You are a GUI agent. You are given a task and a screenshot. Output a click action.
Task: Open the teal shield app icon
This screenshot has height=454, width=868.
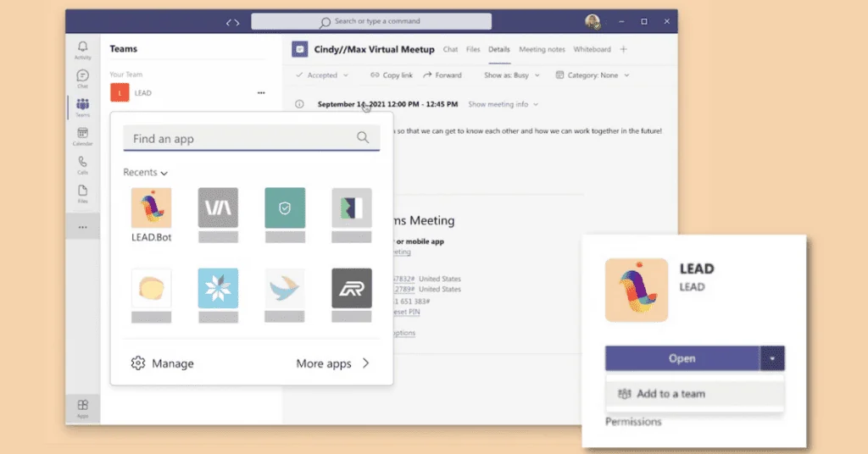(285, 208)
